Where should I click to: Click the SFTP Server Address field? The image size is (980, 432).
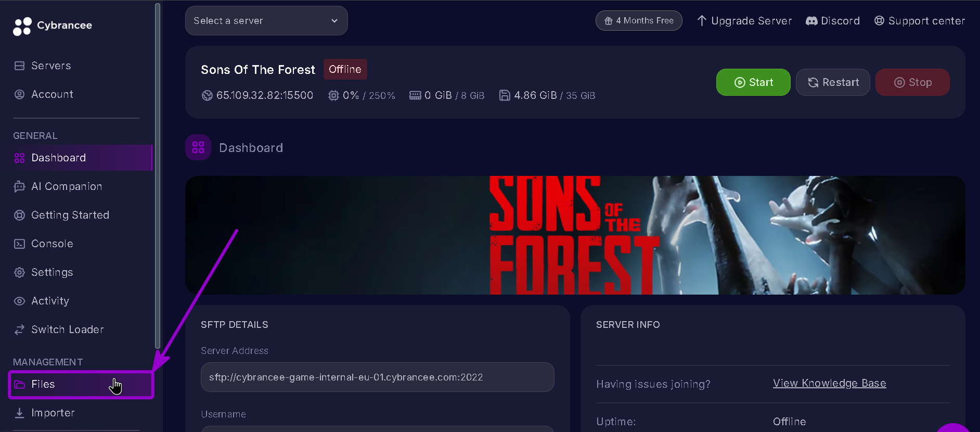(378, 377)
